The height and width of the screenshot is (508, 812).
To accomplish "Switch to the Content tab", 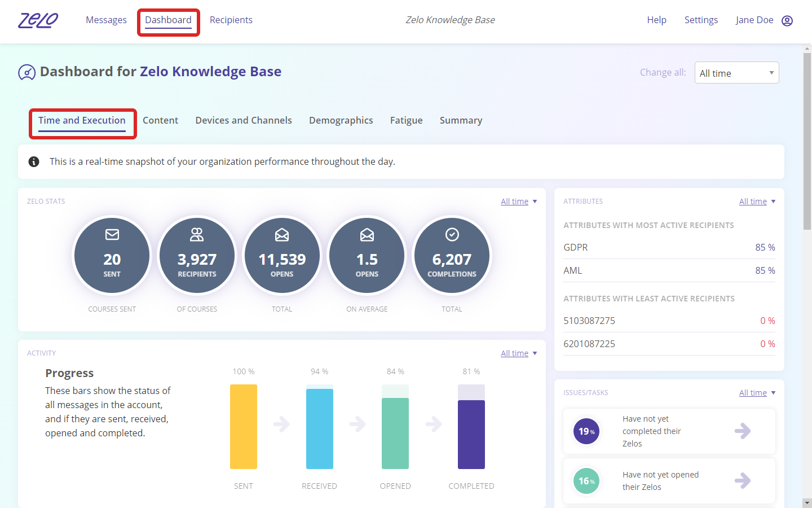I will point(160,121).
